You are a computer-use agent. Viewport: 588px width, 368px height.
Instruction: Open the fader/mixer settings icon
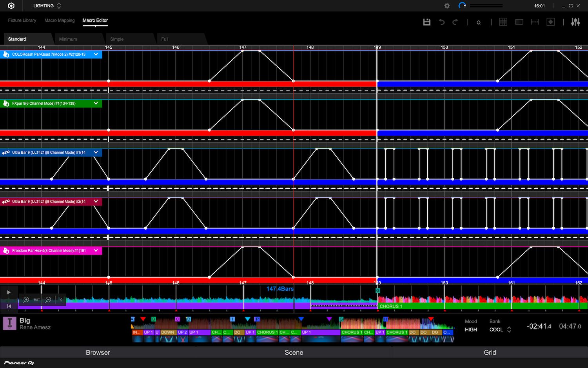(575, 22)
